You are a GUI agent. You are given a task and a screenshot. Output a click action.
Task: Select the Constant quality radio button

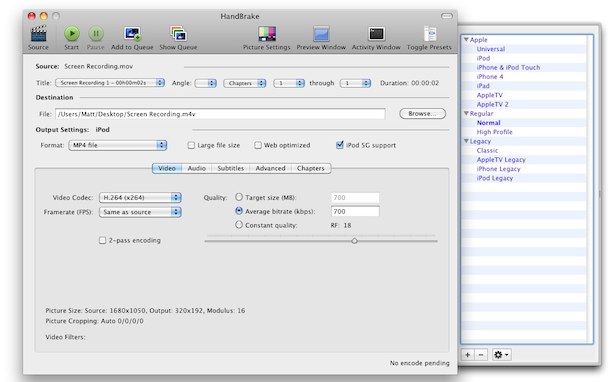click(x=239, y=224)
